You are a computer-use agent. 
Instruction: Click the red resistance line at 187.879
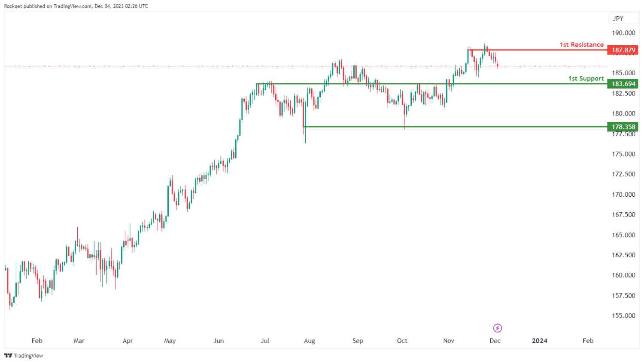pyautogui.click(x=538, y=50)
